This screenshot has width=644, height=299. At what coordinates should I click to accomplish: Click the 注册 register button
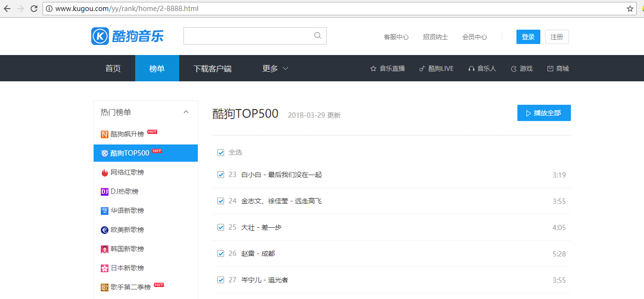[557, 37]
